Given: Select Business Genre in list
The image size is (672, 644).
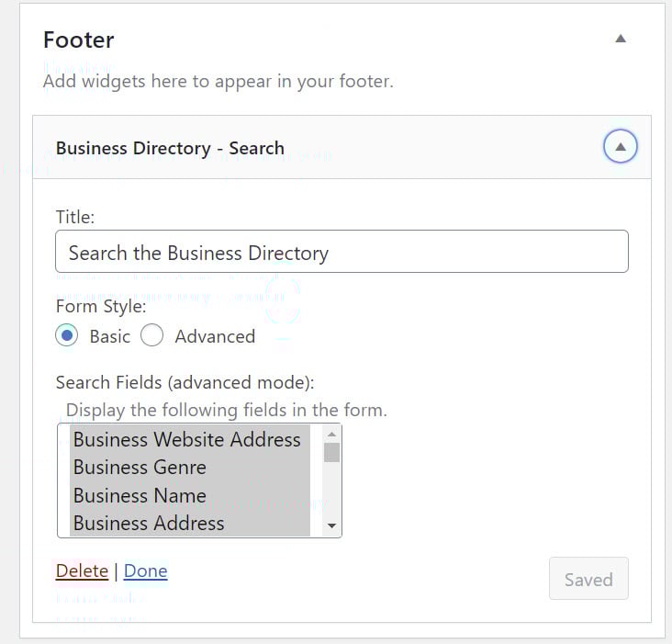Looking at the screenshot, I should click(x=189, y=467).
